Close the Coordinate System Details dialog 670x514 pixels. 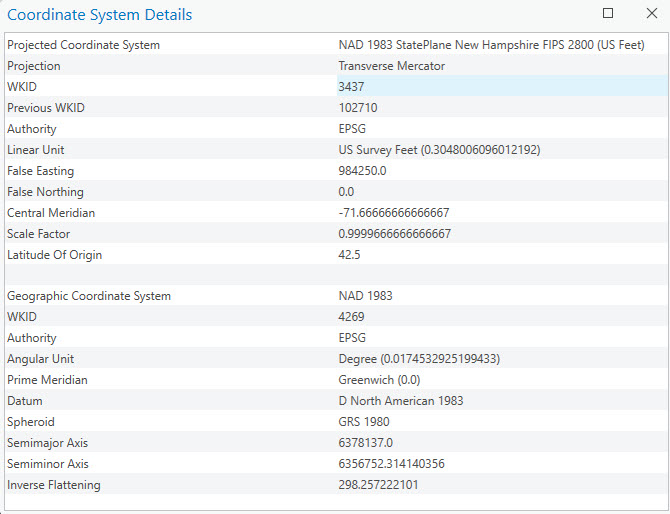coord(652,13)
